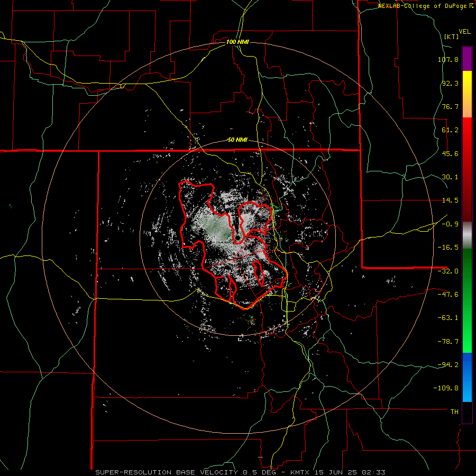The height and width of the screenshot is (476, 476).
Task: Select the 107.8 value on velocity scale
Action: coord(448,59)
